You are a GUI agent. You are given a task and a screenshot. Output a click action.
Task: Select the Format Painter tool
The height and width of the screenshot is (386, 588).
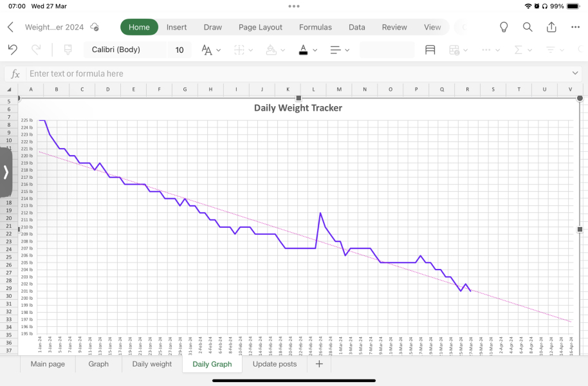tap(67, 50)
